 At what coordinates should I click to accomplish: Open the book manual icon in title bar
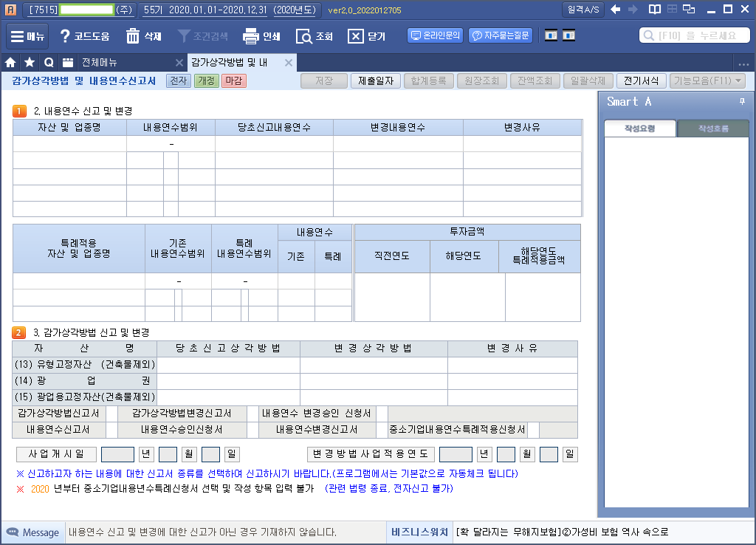pyautogui.click(x=654, y=9)
